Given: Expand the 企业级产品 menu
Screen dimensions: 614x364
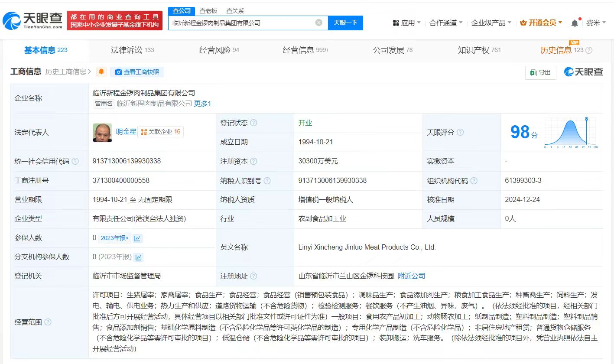Looking at the screenshot, I should (x=491, y=23).
